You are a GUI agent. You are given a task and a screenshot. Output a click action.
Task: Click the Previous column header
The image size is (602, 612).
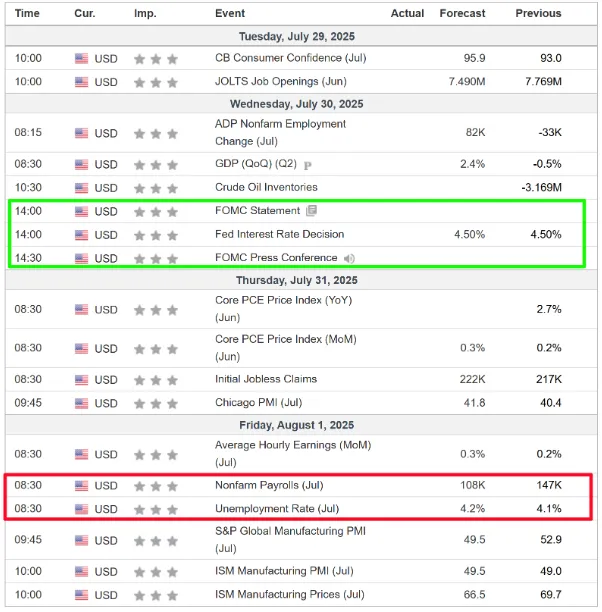tap(538, 13)
